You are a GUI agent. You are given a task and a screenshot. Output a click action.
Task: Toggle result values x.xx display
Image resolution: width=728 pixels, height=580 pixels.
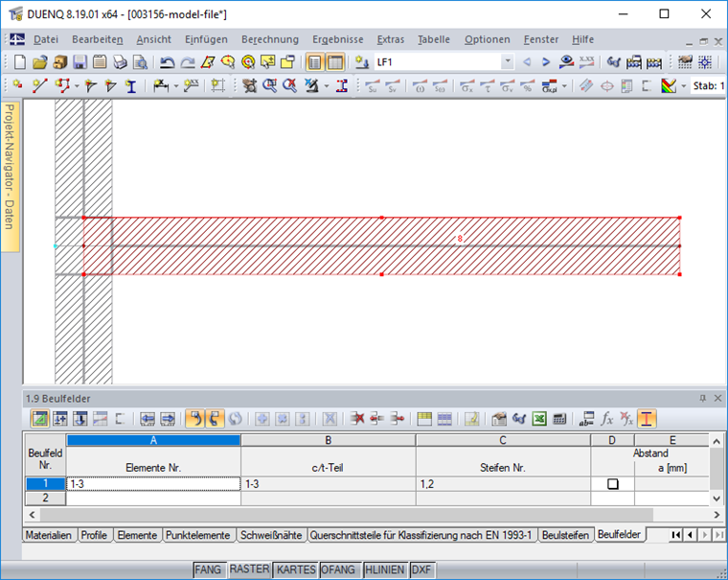pos(586,61)
